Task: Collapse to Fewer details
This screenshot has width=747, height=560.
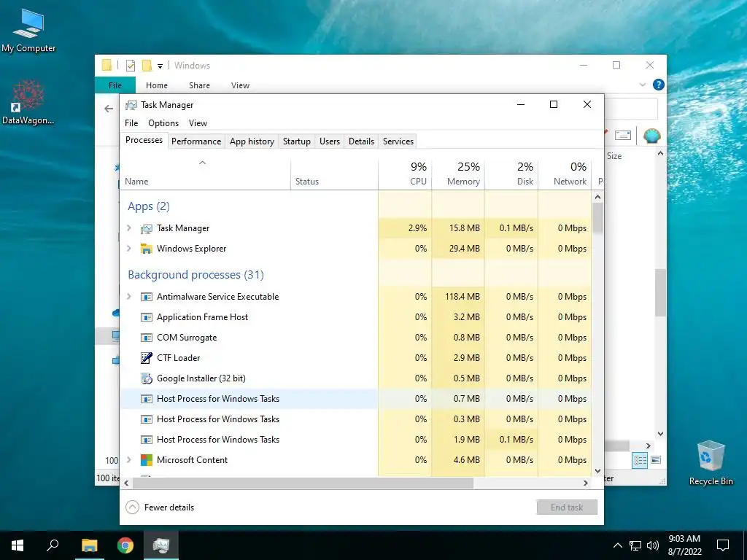Action: 160,507
